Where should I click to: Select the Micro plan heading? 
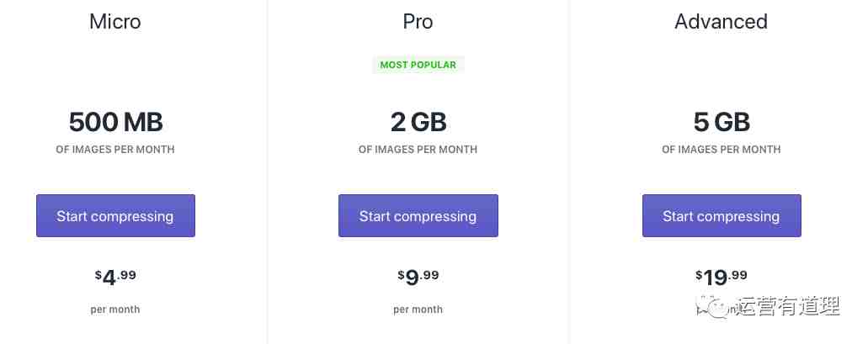pos(115,22)
